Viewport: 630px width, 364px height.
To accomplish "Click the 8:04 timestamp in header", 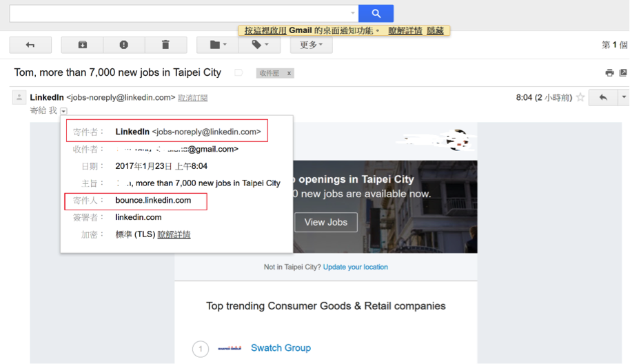I will point(544,98).
